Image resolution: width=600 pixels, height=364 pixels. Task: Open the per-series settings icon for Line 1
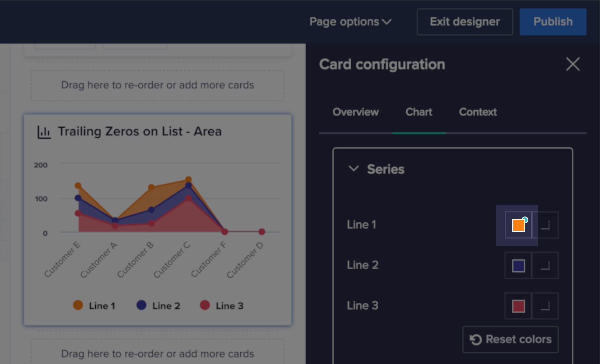coord(545,225)
